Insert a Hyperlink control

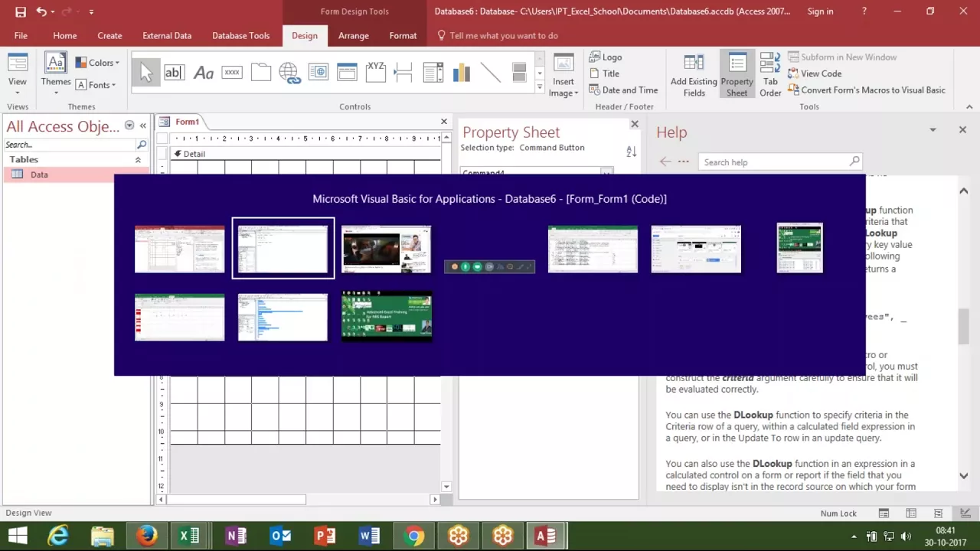(289, 73)
